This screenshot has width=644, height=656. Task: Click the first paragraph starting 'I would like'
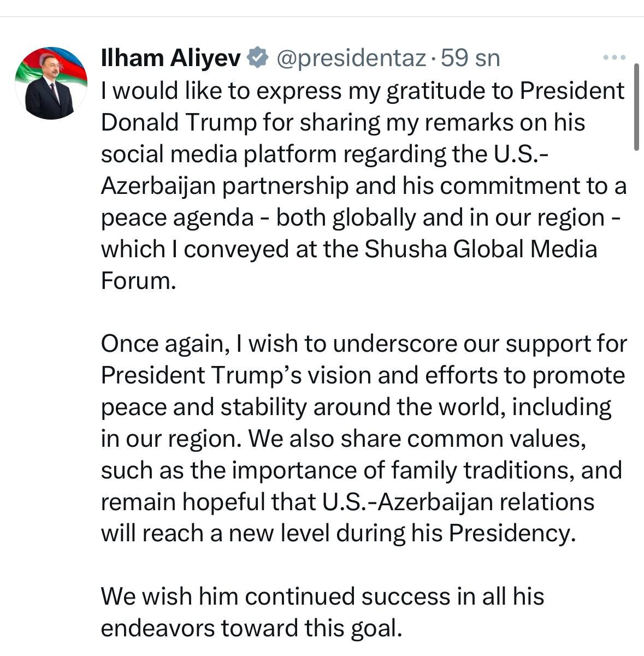(363, 186)
